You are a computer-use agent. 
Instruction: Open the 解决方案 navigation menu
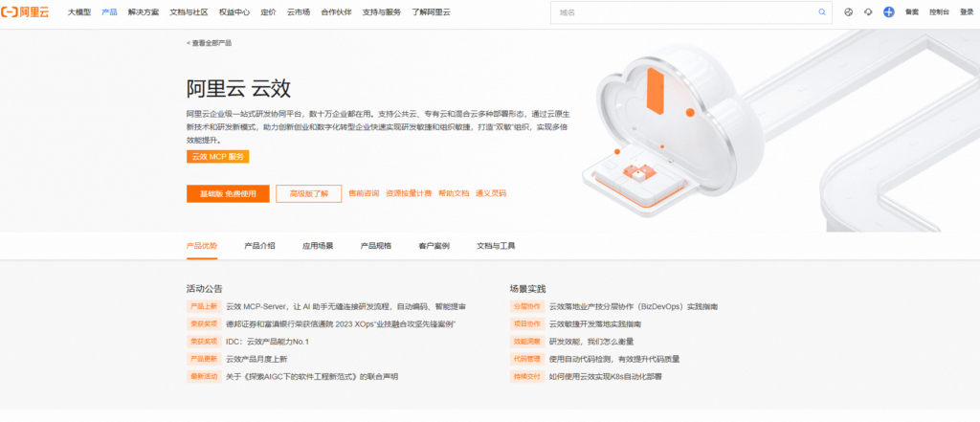(x=144, y=12)
